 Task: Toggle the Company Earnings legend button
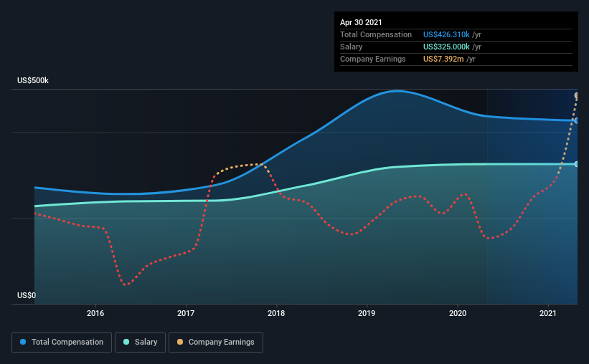216,343
